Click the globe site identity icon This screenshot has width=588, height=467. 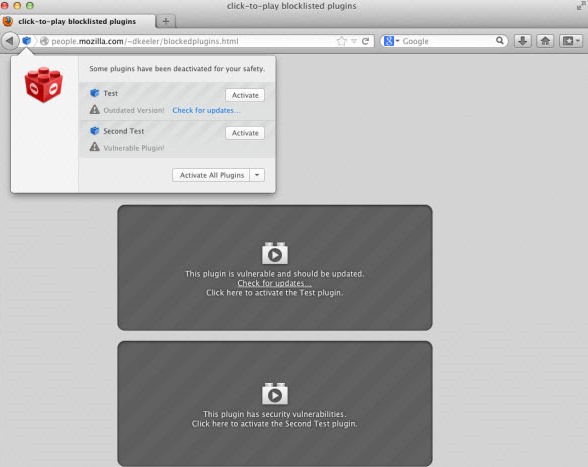coord(44,41)
